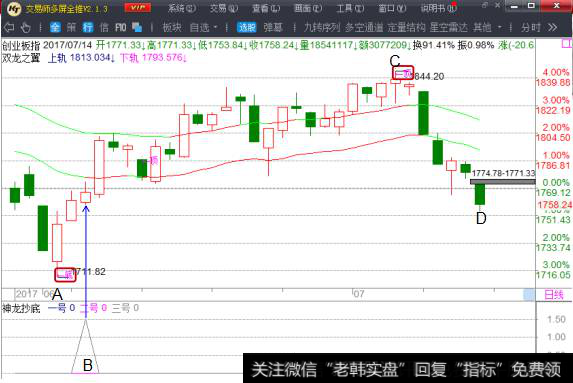Click the 1774.78-1771.33 gap label
This screenshot has width=573, height=383.
coord(503,173)
